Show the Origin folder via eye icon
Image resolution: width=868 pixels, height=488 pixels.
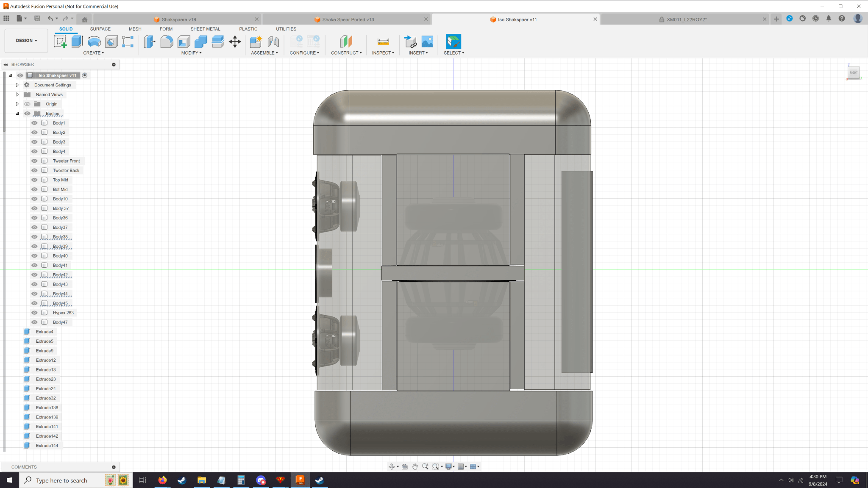click(27, 104)
